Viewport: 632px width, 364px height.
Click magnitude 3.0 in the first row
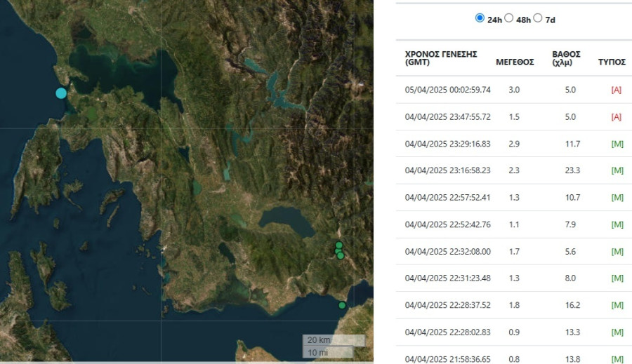(x=514, y=90)
